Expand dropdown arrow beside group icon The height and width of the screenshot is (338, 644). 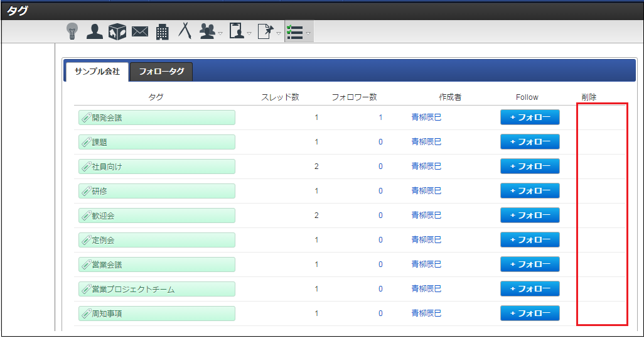coord(220,33)
